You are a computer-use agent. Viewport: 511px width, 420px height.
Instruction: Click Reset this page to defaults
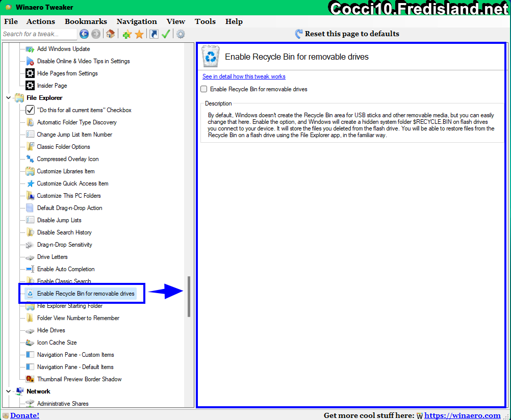tap(347, 34)
